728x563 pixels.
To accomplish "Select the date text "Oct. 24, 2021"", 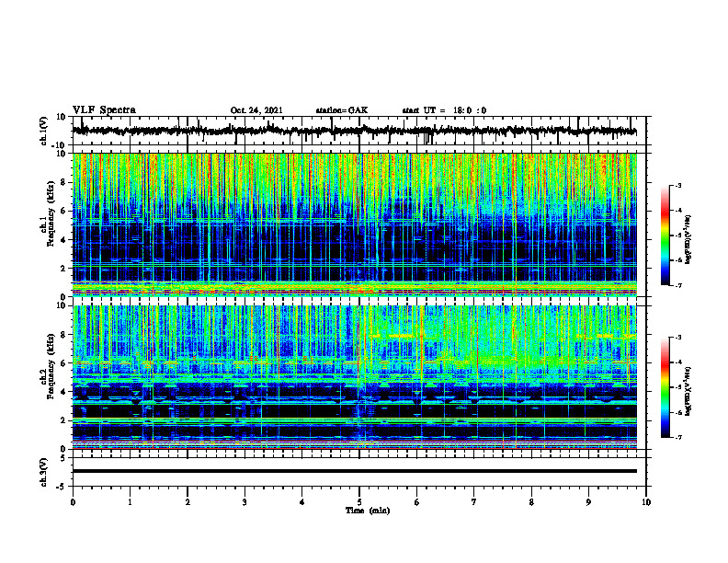I will (256, 110).
